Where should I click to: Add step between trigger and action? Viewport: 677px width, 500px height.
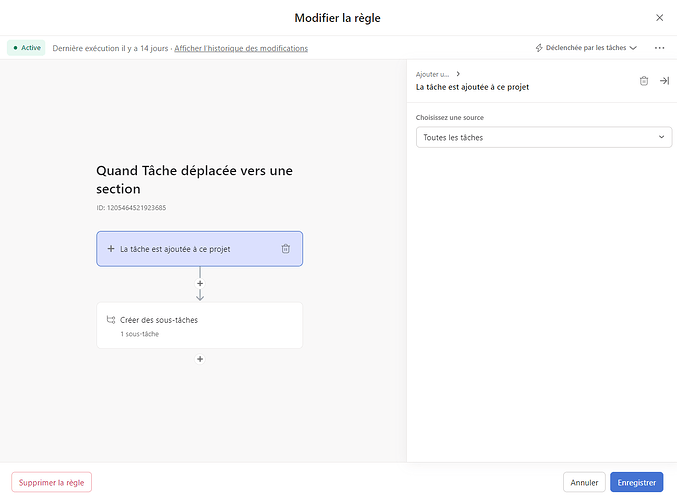point(200,284)
